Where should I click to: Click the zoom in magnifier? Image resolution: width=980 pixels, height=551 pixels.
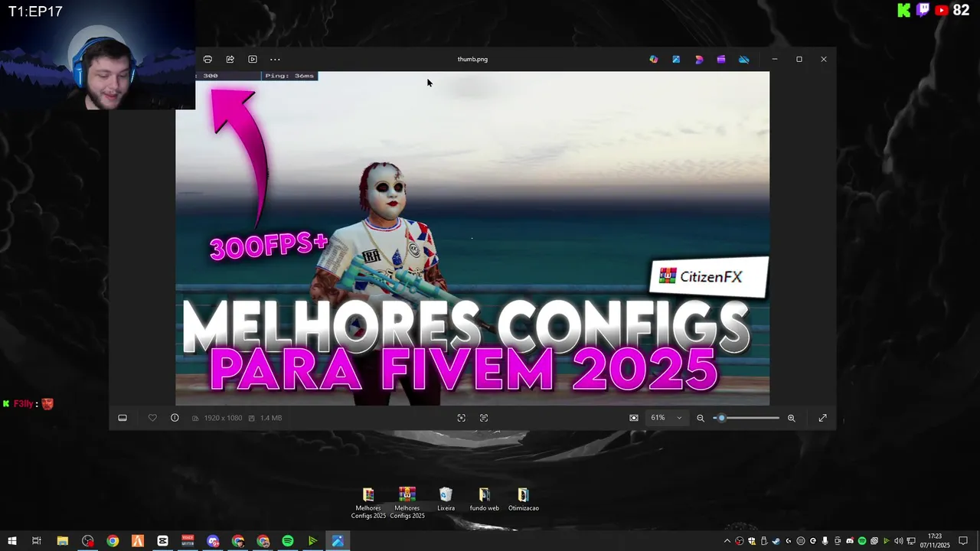coord(792,418)
